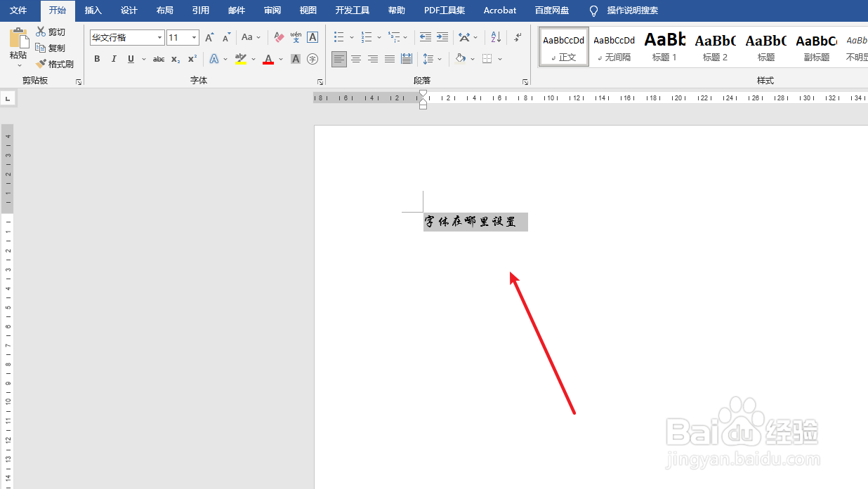Toggle show/hide paragraph marks
Screen dimensions: 868x489
[x=518, y=37]
